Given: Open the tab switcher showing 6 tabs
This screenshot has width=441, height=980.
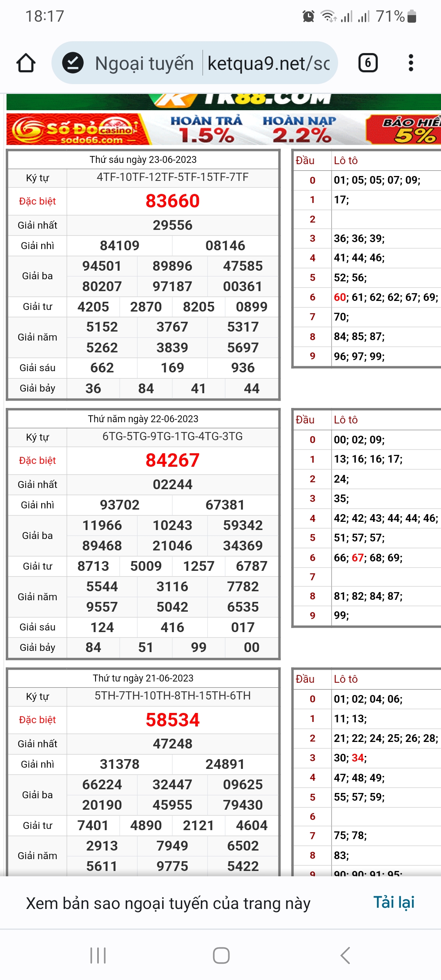Looking at the screenshot, I should (x=367, y=63).
